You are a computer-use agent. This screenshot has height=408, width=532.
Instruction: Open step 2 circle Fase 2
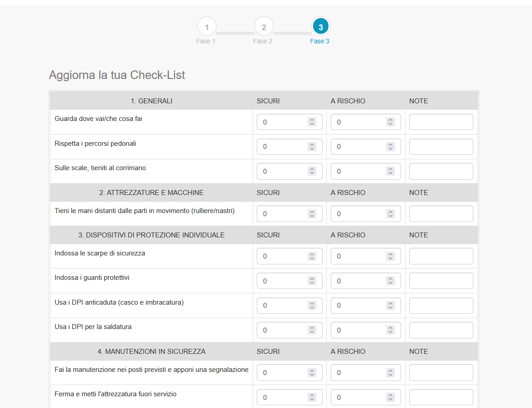click(264, 27)
